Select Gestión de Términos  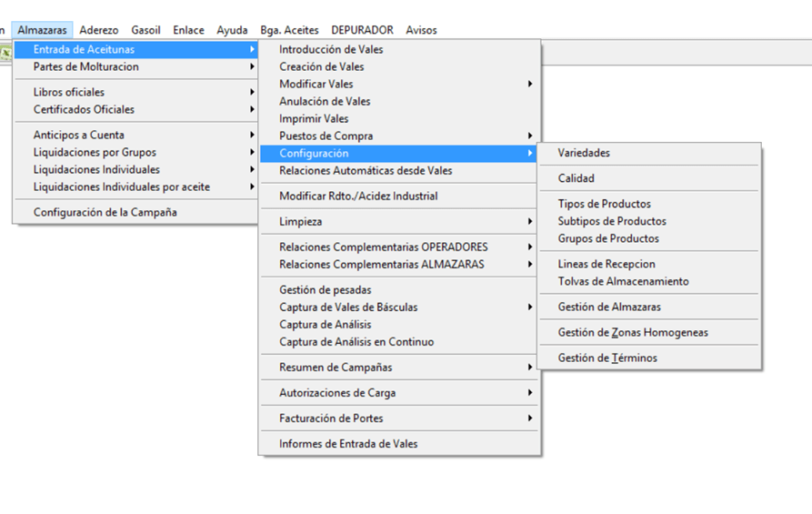point(607,358)
